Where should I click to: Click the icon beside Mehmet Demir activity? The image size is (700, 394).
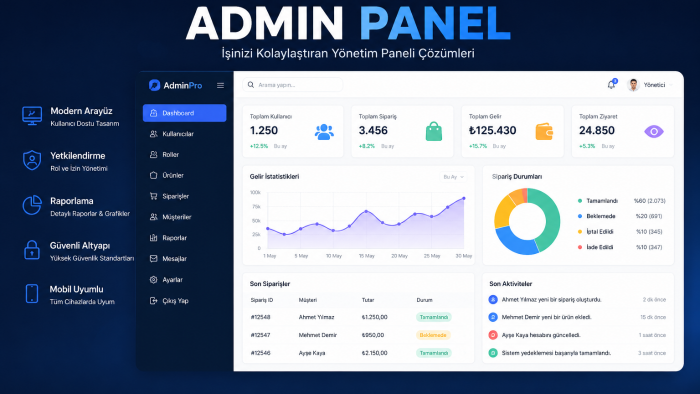click(493, 317)
